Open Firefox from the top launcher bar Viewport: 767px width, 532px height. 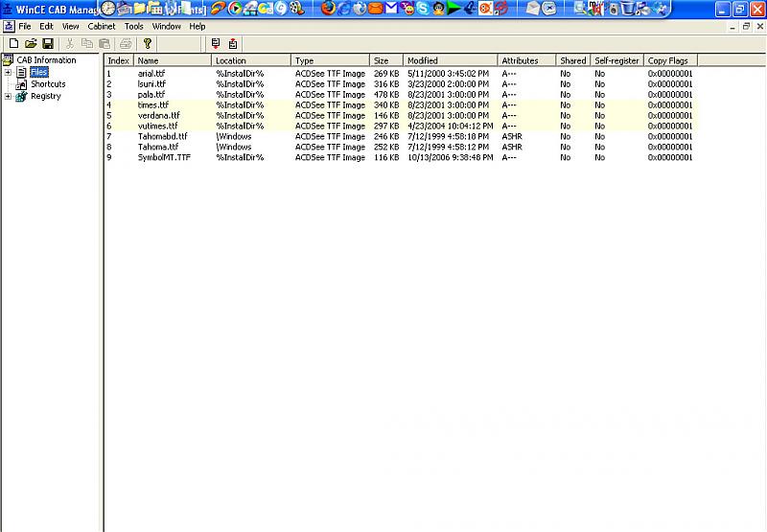(328, 9)
